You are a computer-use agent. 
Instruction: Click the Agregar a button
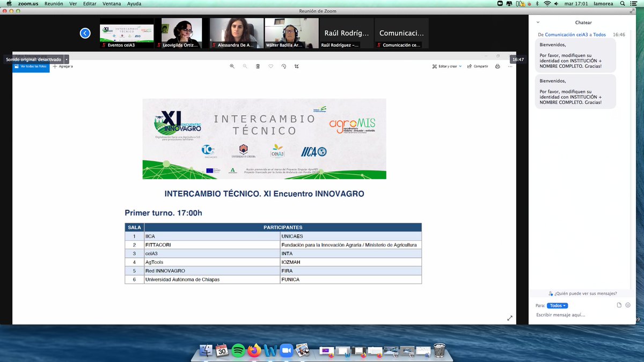click(63, 66)
